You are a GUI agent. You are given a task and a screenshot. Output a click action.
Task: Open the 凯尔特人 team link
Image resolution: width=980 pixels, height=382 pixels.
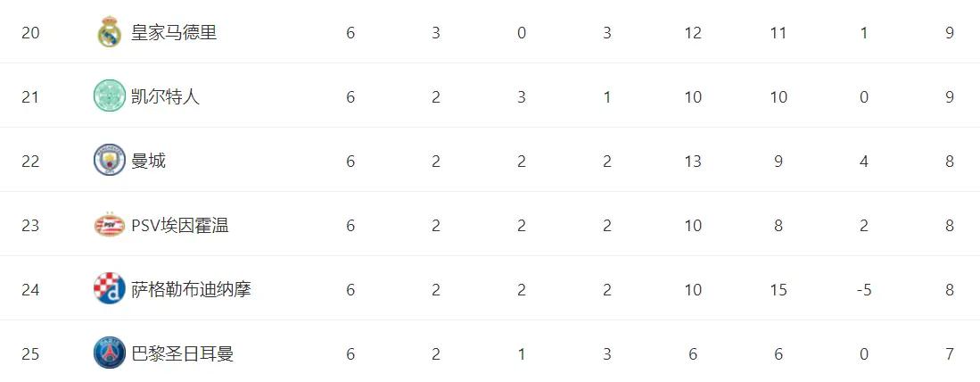point(165,97)
